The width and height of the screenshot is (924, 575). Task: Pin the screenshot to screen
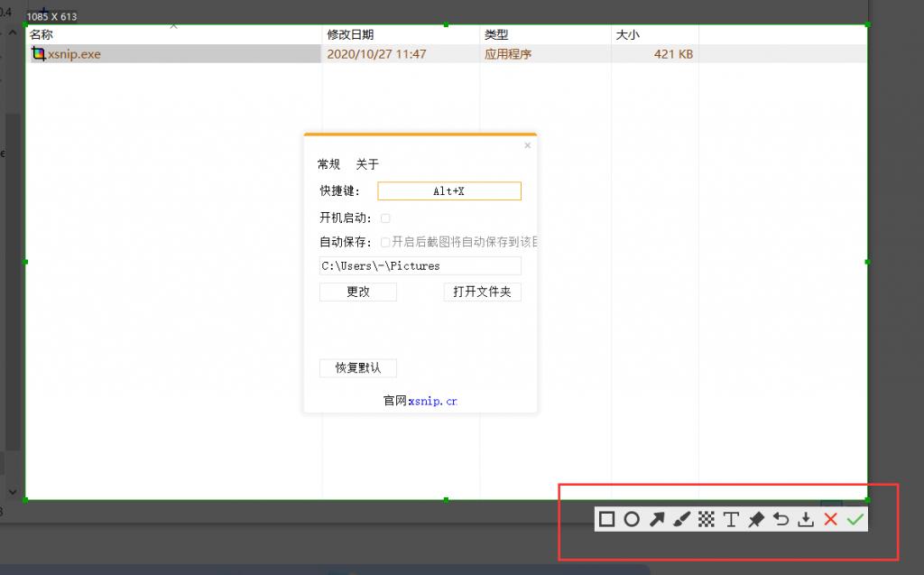pos(755,519)
